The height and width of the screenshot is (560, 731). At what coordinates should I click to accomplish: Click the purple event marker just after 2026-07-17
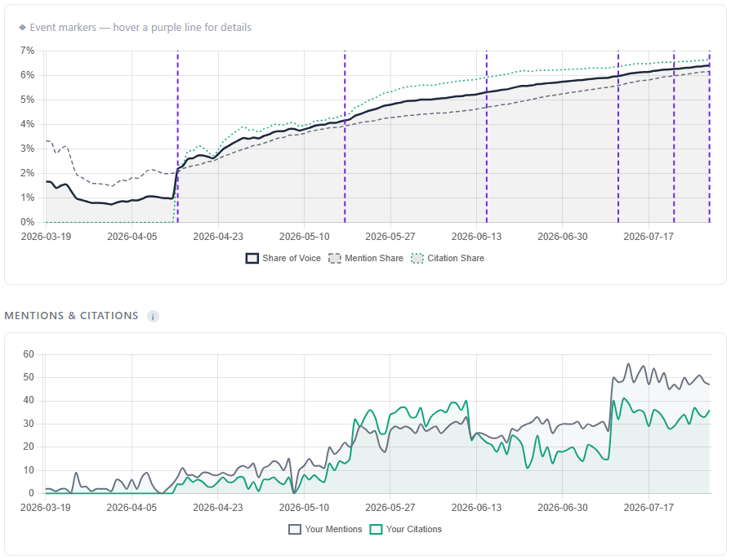pos(674,136)
